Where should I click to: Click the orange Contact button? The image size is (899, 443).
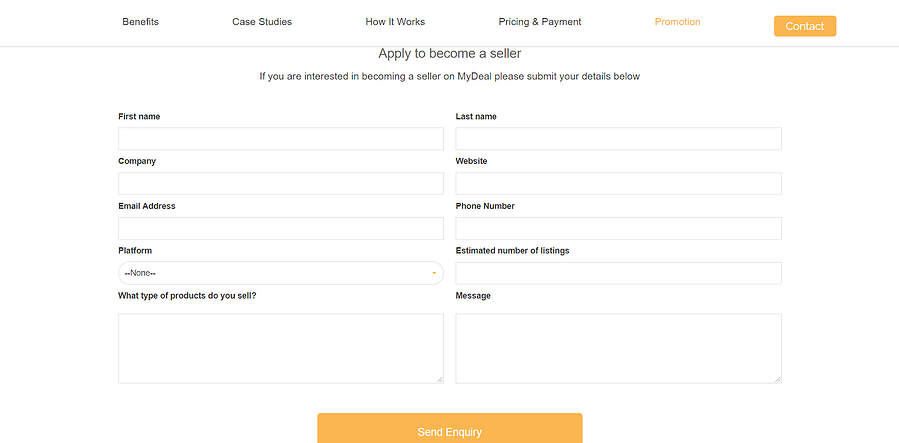click(804, 26)
